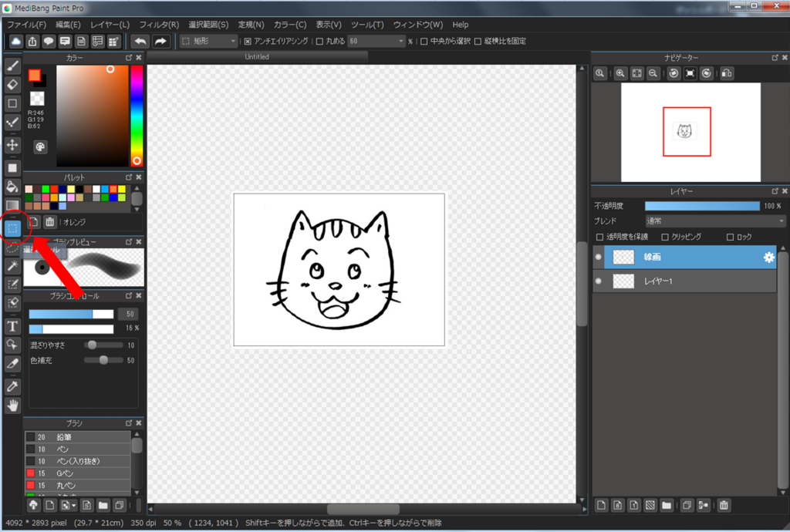The width and height of the screenshot is (790, 532).
Task: Delete layer using the trash icon
Action: (x=724, y=505)
